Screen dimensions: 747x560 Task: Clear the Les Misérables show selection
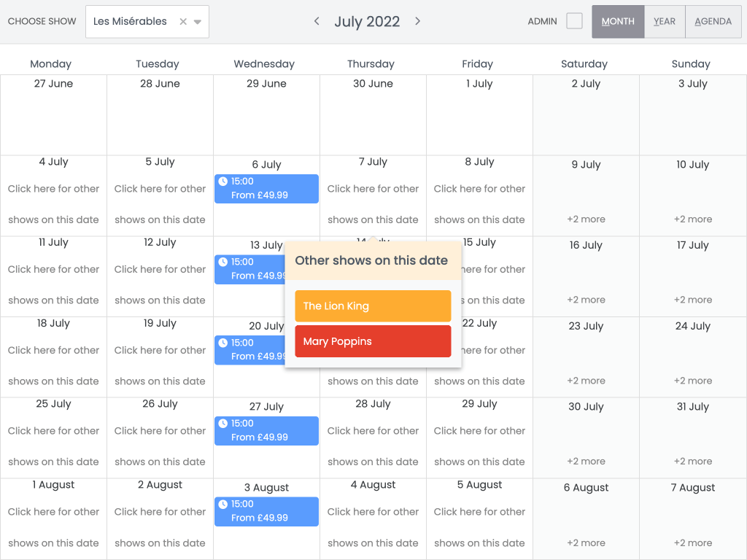click(183, 21)
